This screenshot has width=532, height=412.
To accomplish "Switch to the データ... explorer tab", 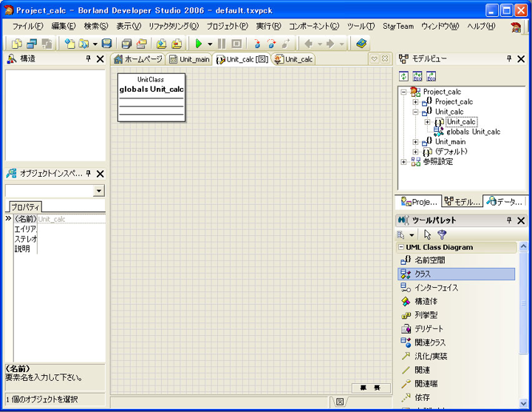I will click(505, 201).
